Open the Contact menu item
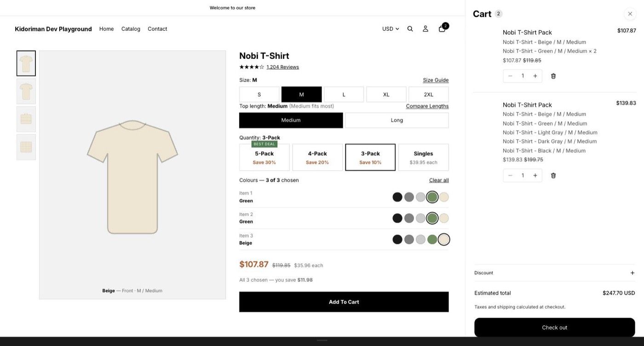This screenshot has height=346, width=644. click(157, 29)
